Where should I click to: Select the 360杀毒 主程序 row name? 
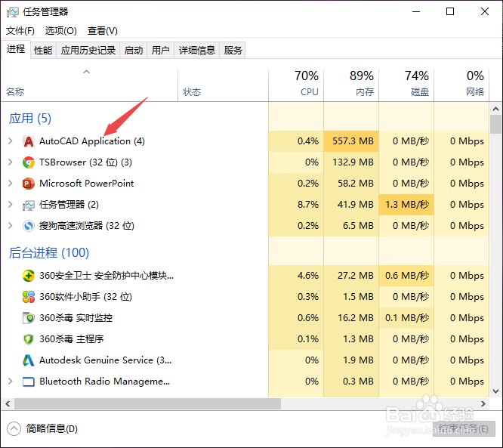coord(72,339)
